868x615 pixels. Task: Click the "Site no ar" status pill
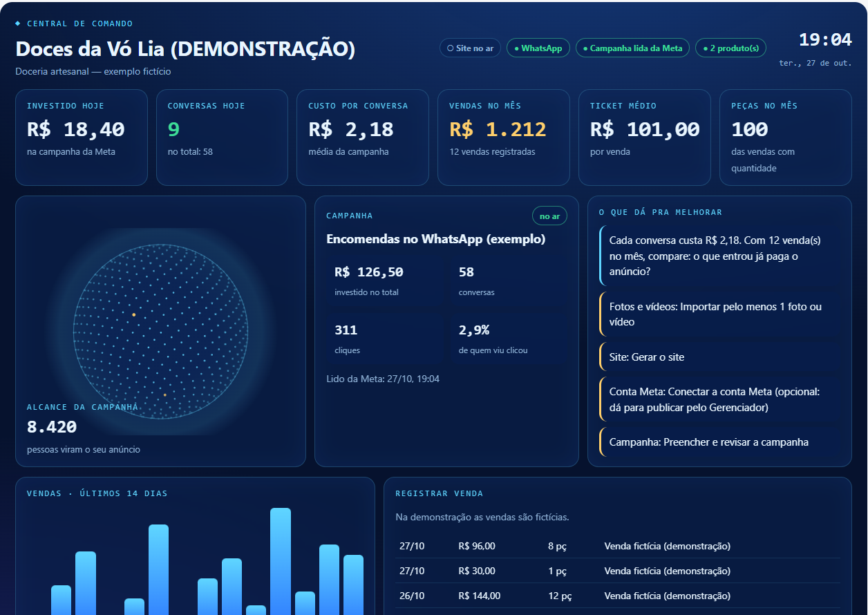click(x=470, y=48)
